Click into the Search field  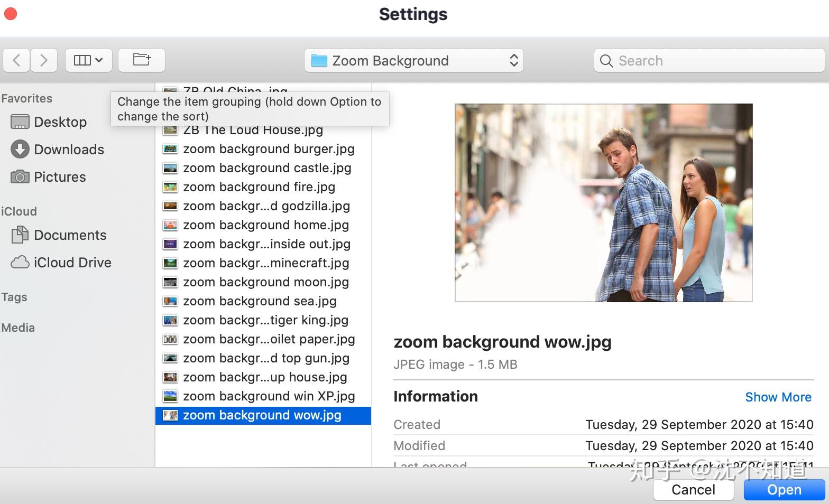pos(709,61)
